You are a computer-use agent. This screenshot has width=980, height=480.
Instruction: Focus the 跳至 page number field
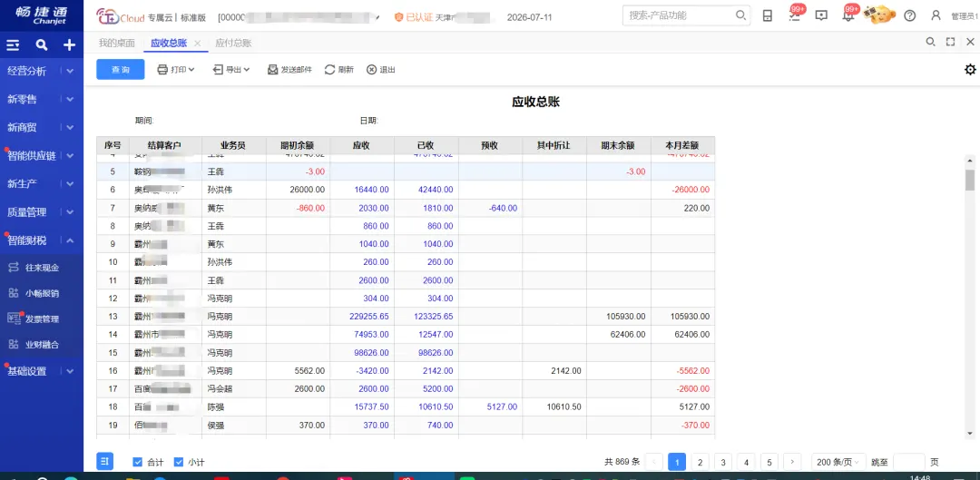(x=908, y=463)
